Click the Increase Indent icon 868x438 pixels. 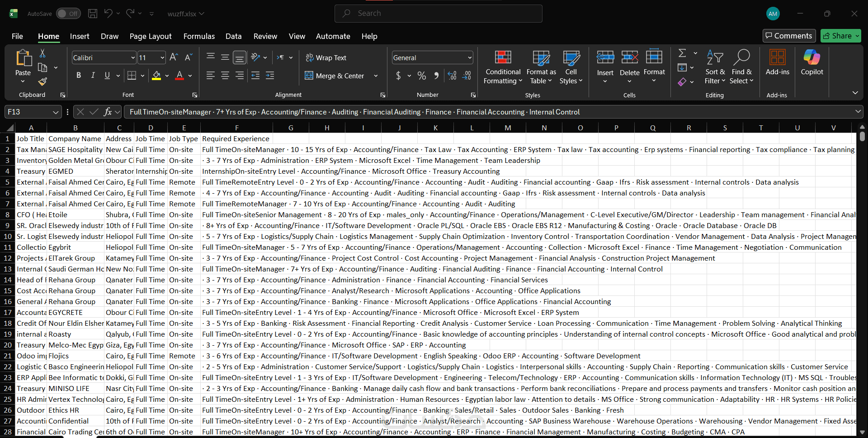(270, 76)
